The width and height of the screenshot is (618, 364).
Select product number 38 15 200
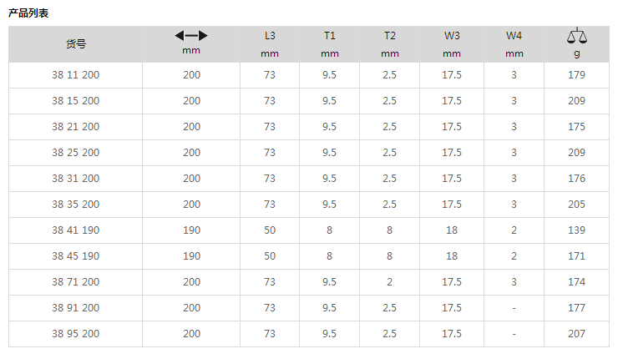click(x=76, y=101)
